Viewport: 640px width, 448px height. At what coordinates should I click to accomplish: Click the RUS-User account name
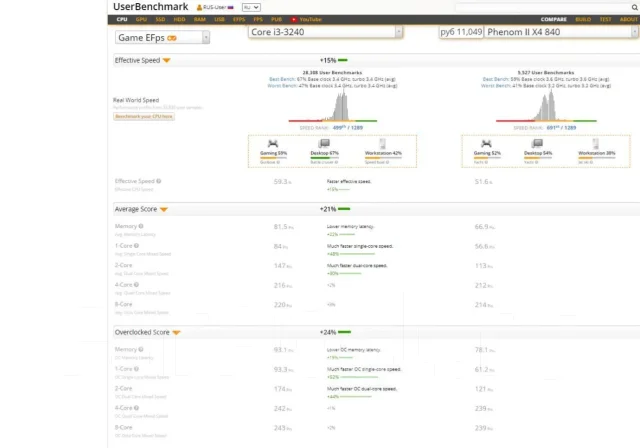tap(215, 7)
